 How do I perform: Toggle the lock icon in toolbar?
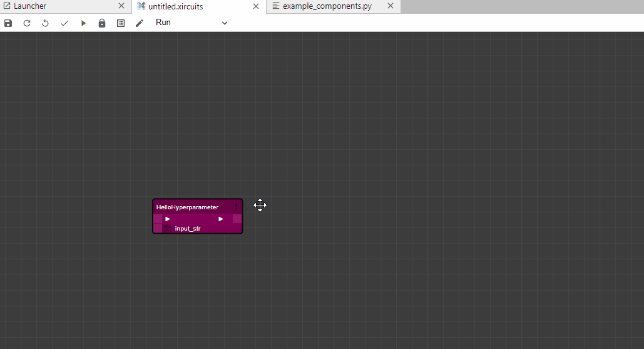(x=102, y=23)
